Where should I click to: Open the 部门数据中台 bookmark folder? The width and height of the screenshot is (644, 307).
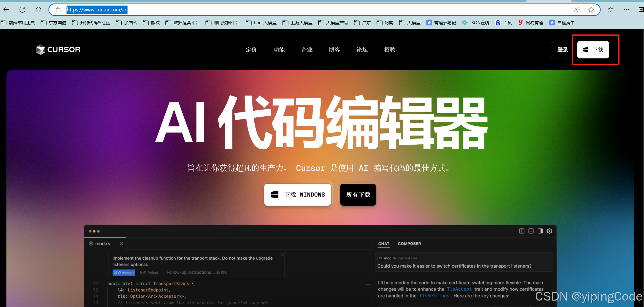[223, 22]
